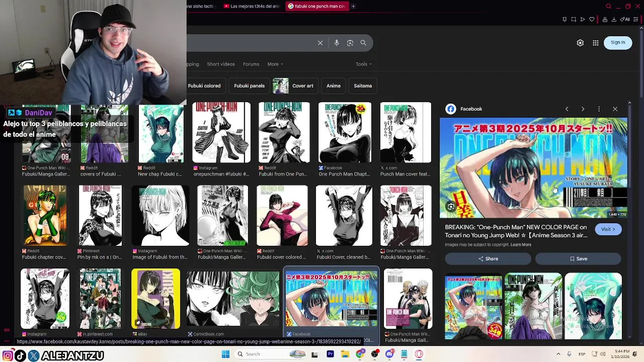Go to next image in preview panel

pos(583,109)
